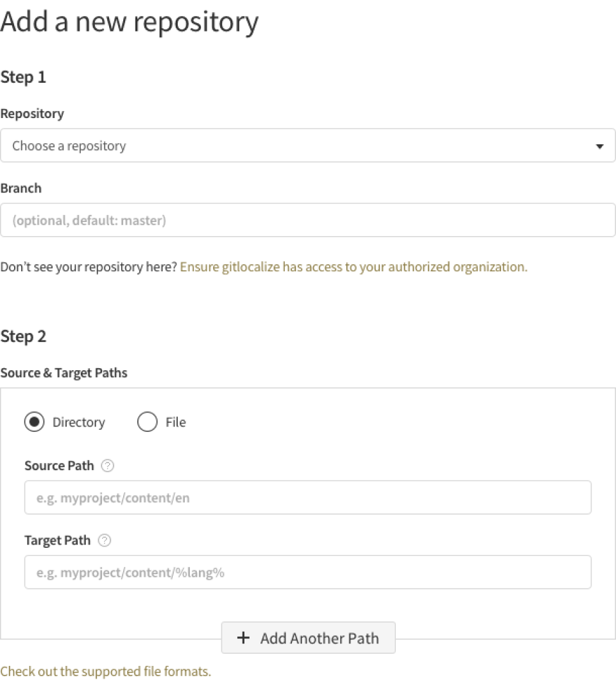
Task: Open the gitlocalize authorized organization access link
Action: point(354,266)
